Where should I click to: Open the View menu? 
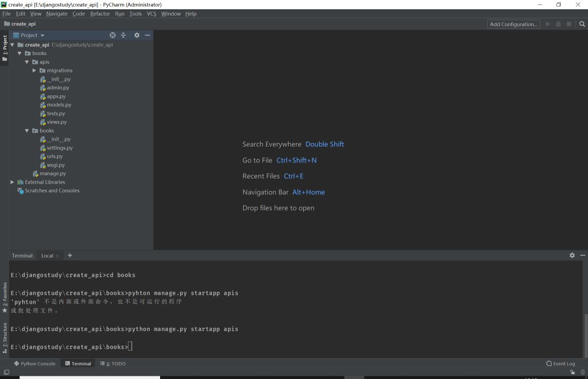(x=35, y=14)
